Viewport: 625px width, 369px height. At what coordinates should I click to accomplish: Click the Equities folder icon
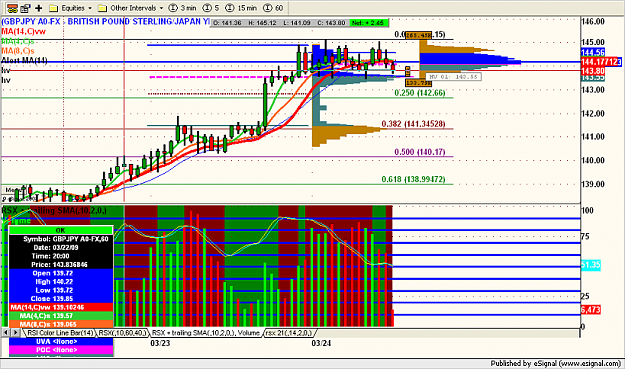point(54,8)
